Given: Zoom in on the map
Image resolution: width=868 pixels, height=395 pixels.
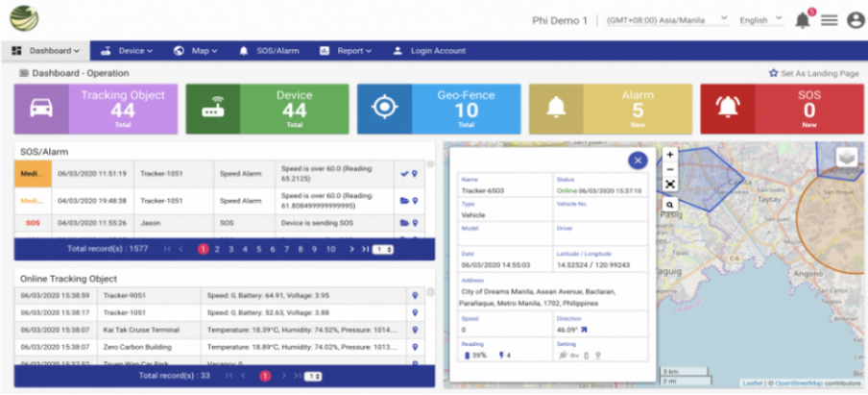Looking at the screenshot, I should (670, 154).
